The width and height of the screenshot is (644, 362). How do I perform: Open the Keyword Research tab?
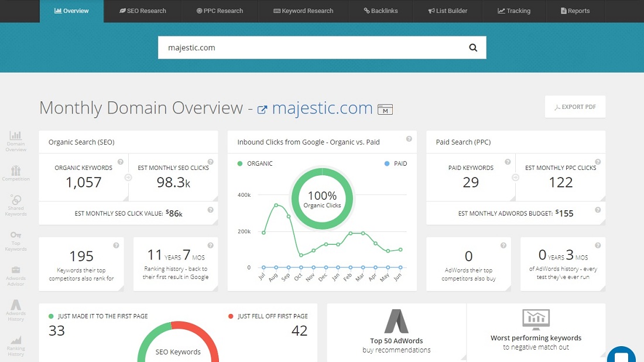point(303,11)
